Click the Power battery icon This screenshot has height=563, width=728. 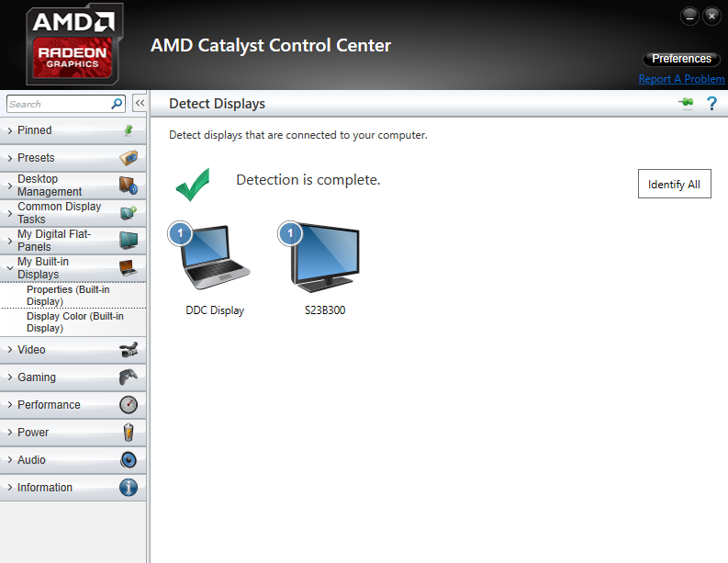[129, 432]
